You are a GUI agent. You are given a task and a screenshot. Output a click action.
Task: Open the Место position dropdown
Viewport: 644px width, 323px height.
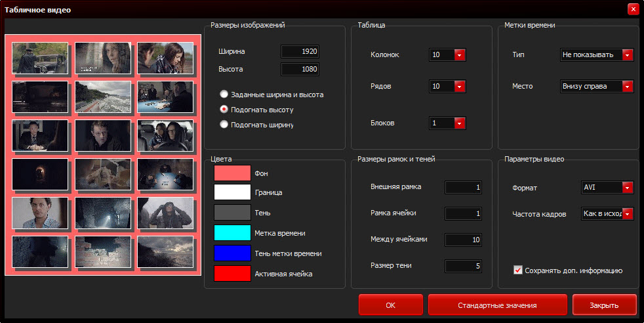pyautogui.click(x=597, y=86)
